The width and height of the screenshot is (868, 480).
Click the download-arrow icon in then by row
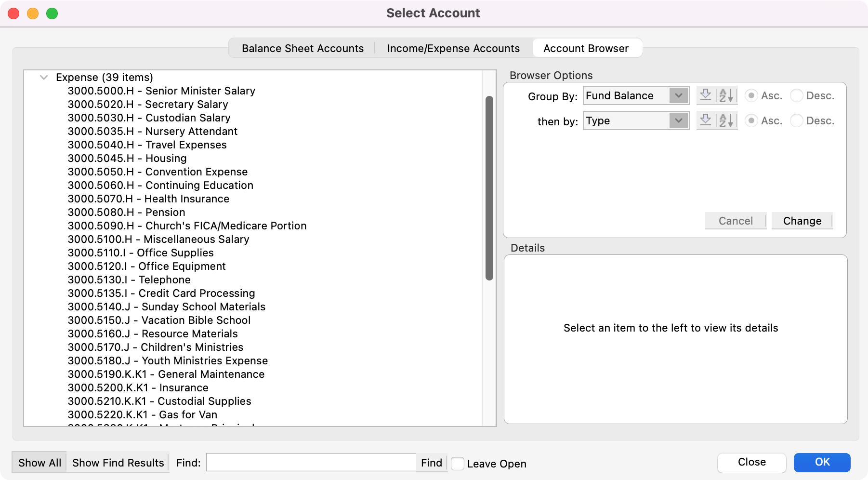(706, 120)
